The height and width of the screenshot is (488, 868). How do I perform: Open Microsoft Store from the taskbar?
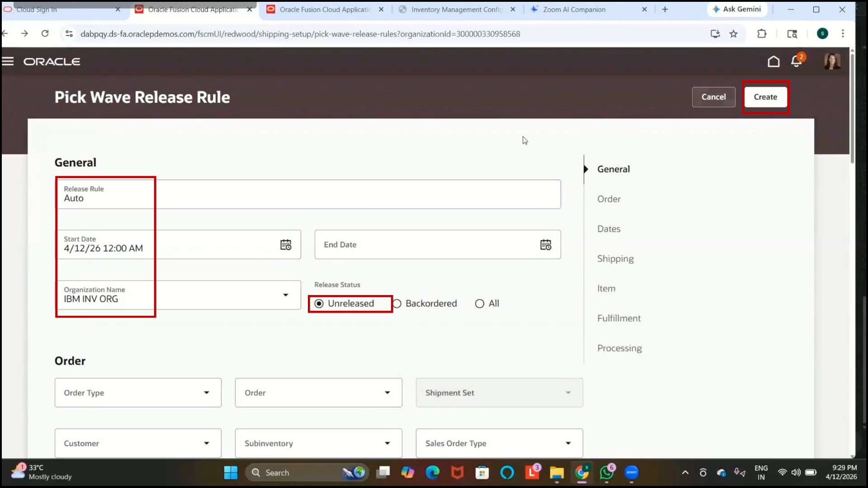(482, 473)
